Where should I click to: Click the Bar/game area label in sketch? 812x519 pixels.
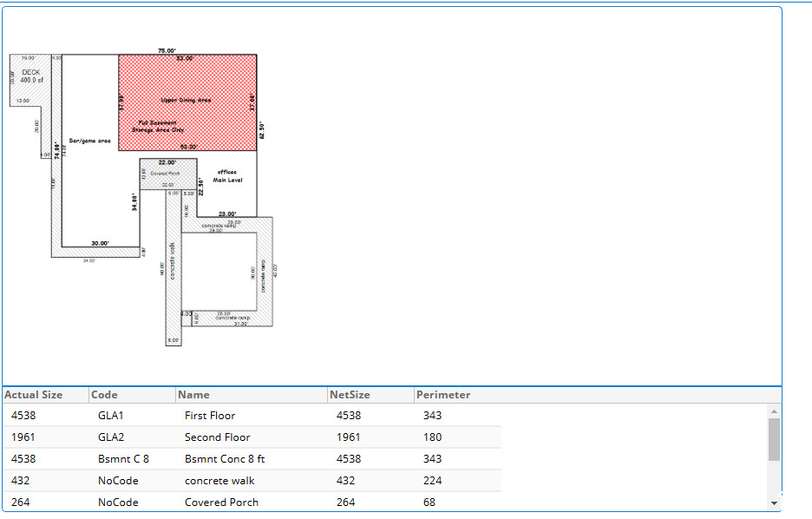89,141
